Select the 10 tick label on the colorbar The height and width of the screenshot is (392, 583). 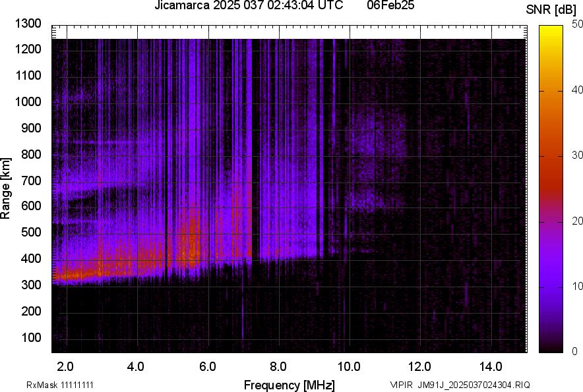578,286
